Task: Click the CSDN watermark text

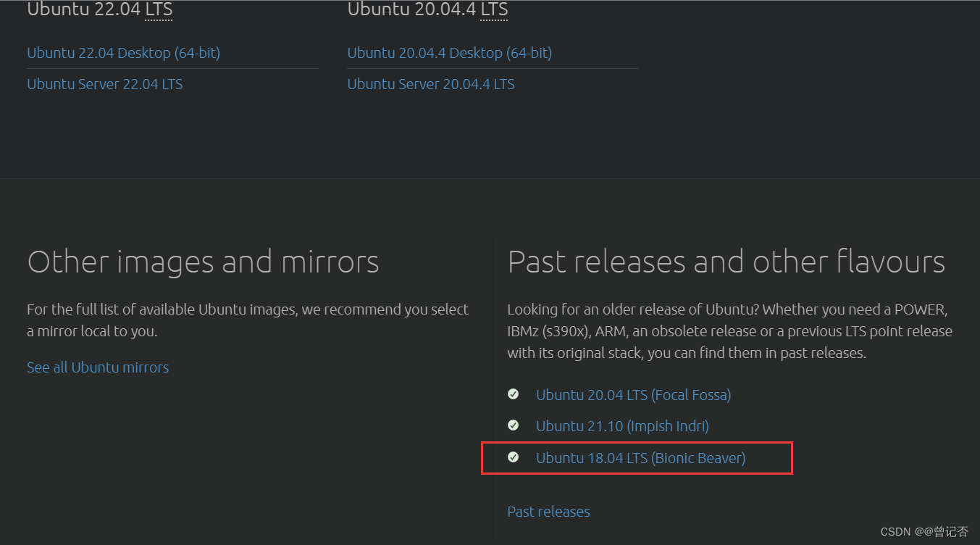Action: click(895, 532)
